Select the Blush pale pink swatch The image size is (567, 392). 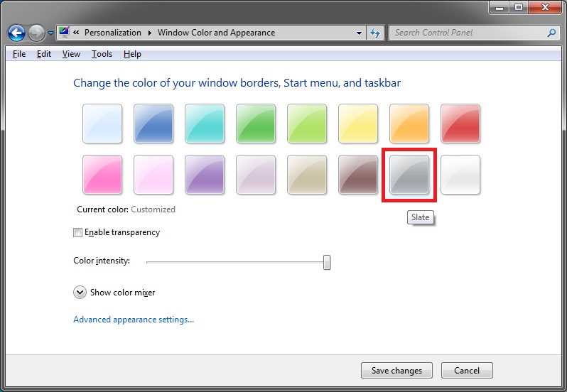pos(153,175)
